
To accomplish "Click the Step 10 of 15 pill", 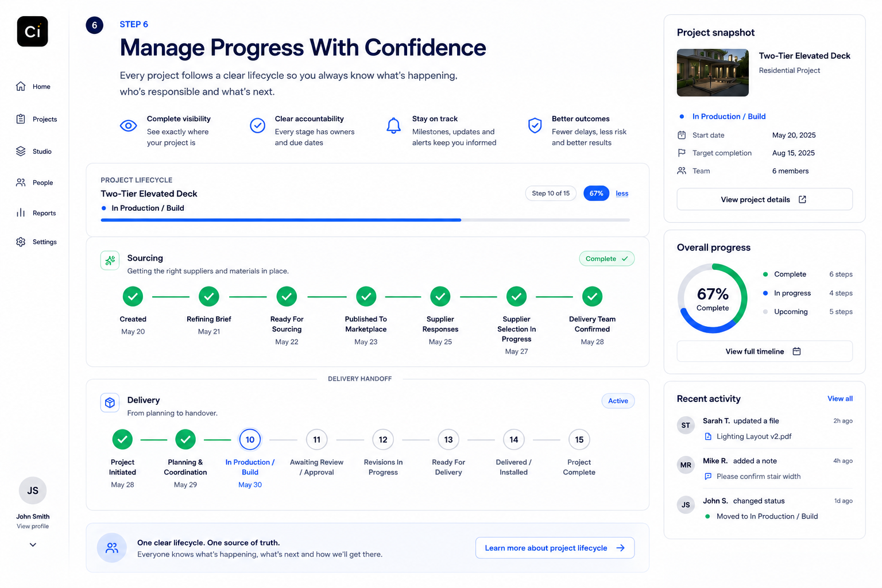I will pos(551,194).
